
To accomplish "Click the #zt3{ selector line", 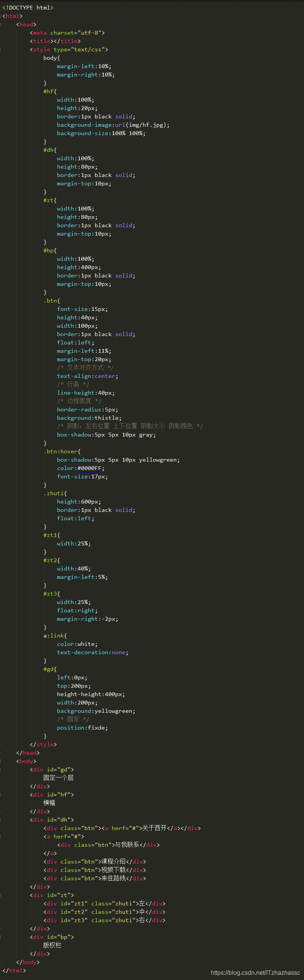I will click(x=52, y=594).
